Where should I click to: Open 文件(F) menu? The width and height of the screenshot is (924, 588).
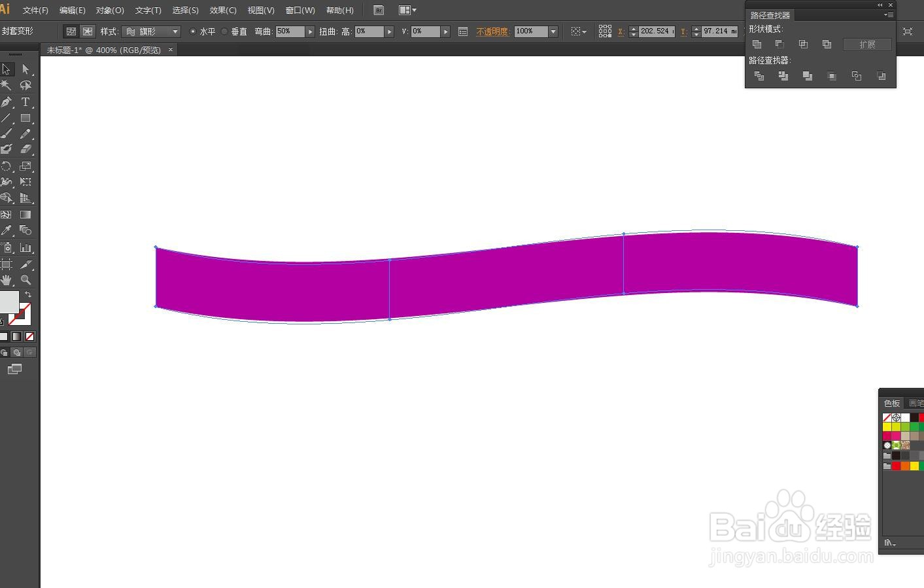click(35, 10)
